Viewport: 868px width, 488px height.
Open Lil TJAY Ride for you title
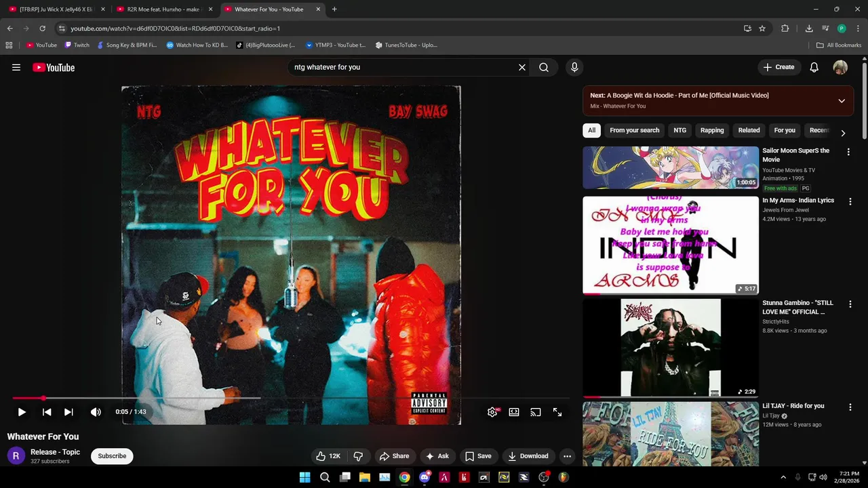point(793,406)
